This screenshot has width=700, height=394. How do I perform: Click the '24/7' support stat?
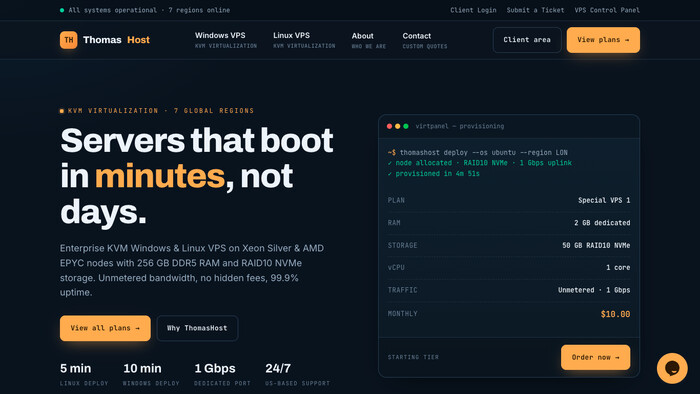[x=278, y=369]
